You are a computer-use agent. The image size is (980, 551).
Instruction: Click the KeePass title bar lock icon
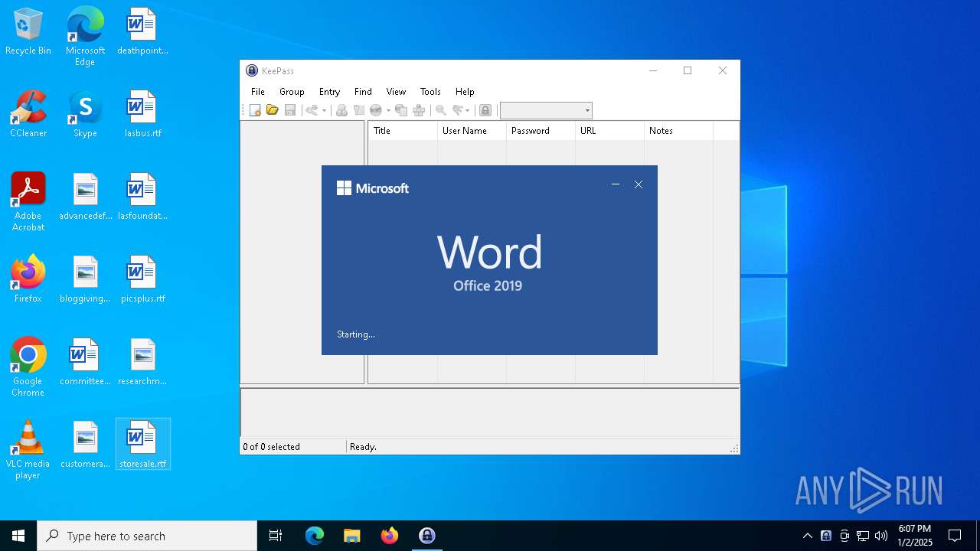pos(252,70)
